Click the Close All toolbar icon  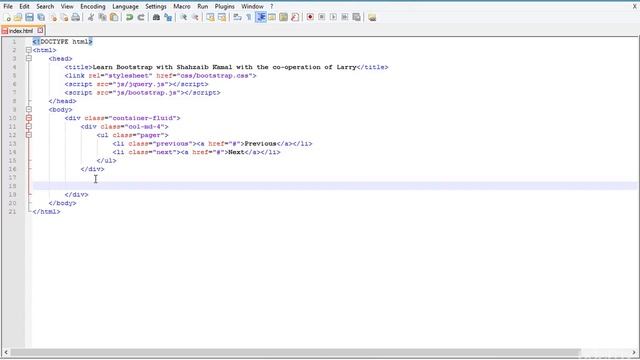click(64, 17)
